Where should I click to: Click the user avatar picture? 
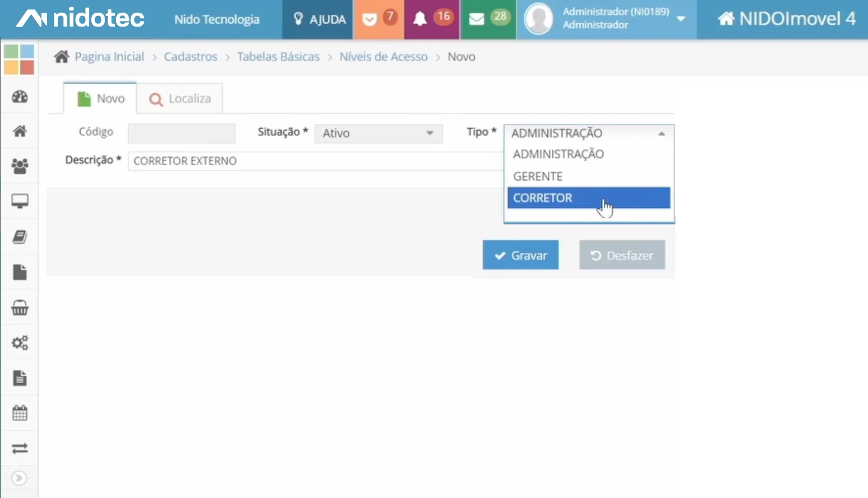(x=538, y=18)
